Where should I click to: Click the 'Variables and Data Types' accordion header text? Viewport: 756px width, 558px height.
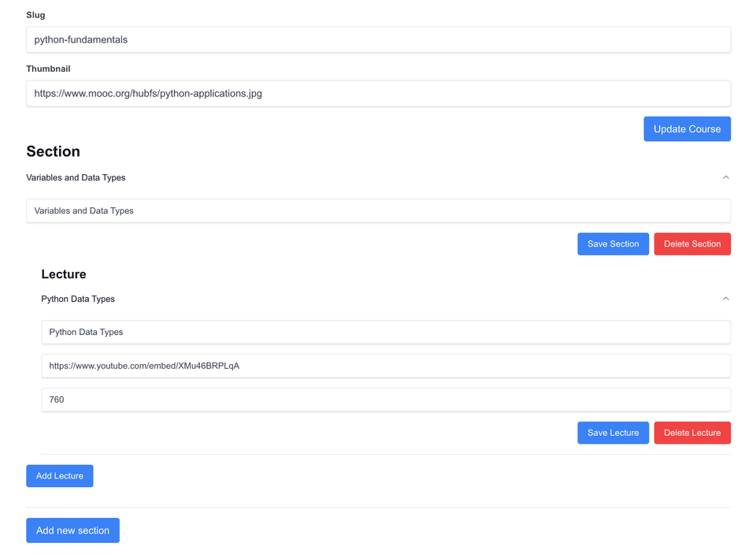[x=76, y=177]
